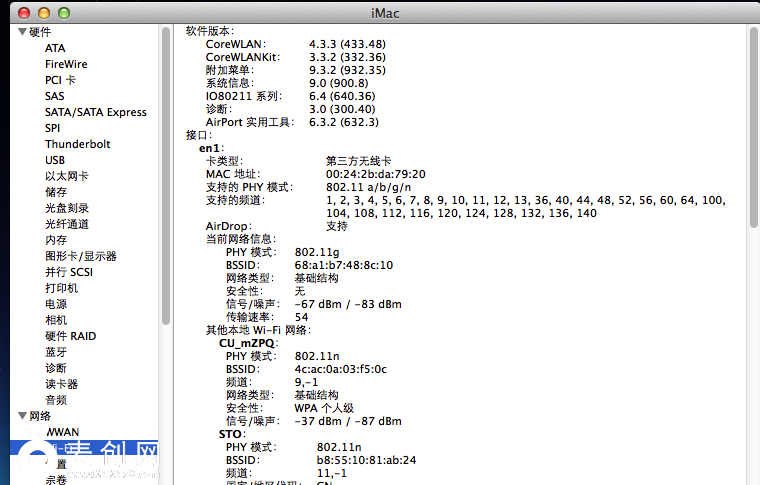Click the -67 dBm / -83 dBm signal value

click(348, 304)
